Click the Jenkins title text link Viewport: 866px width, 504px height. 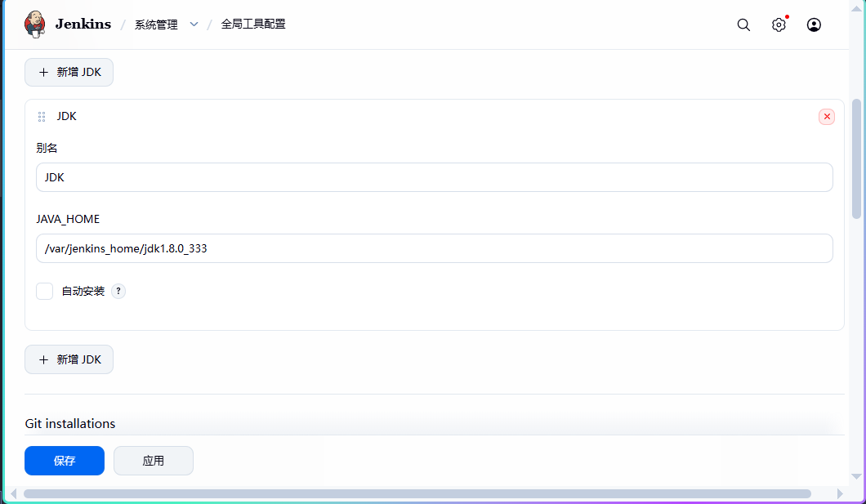tap(83, 25)
